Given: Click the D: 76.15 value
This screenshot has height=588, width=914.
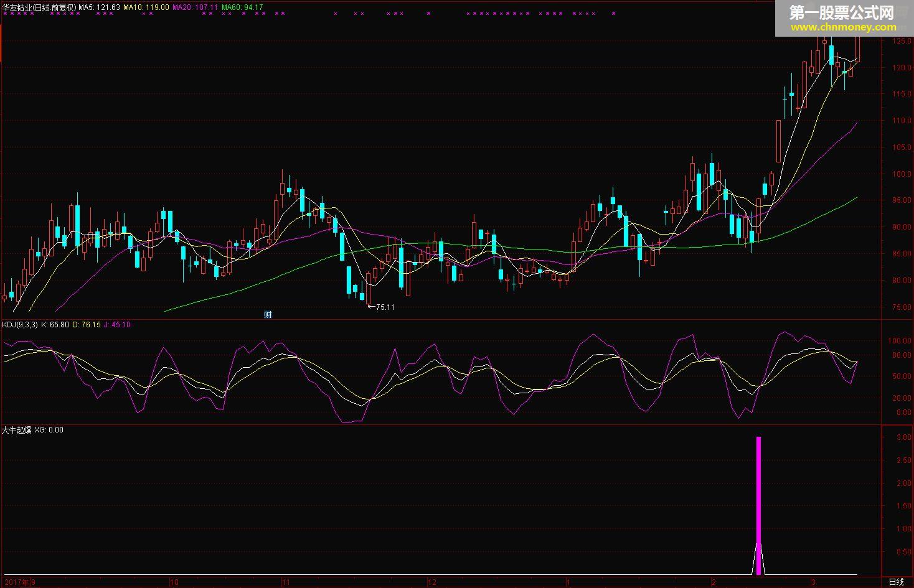Looking at the screenshot, I should pyautogui.click(x=87, y=325).
